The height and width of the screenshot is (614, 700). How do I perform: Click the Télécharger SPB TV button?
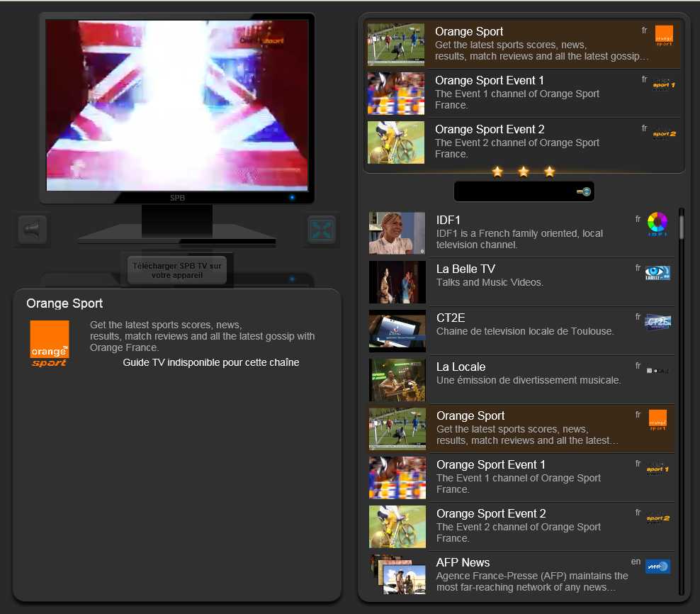tap(176, 270)
